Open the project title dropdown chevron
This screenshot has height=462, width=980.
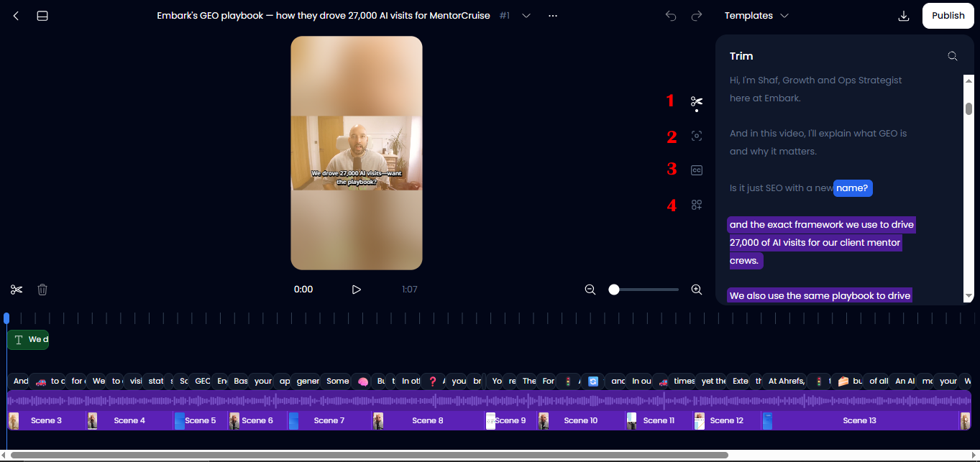click(x=526, y=16)
